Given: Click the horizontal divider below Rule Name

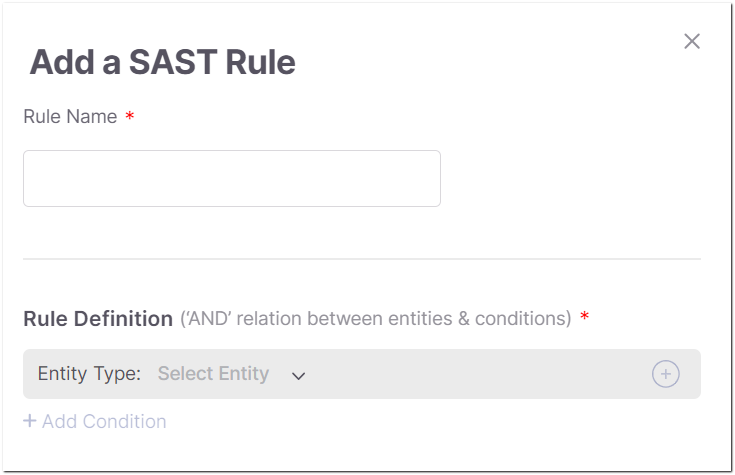Looking at the screenshot, I should [x=362, y=258].
